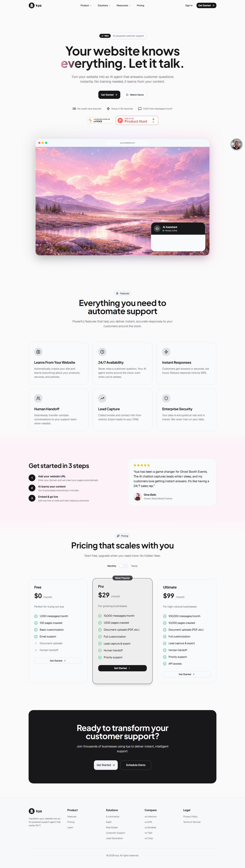
Task: Expand the Product dropdown menu
Action: [x=86, y=5]
